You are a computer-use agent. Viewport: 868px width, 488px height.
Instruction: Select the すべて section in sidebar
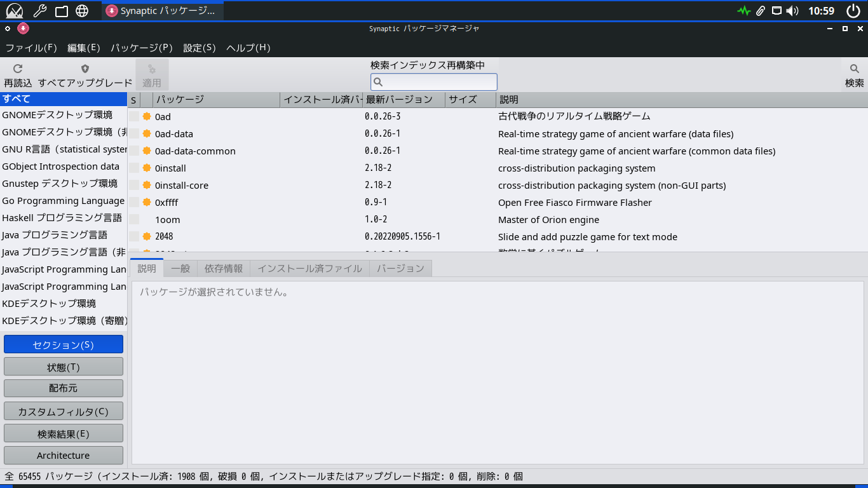coord(64,98)
